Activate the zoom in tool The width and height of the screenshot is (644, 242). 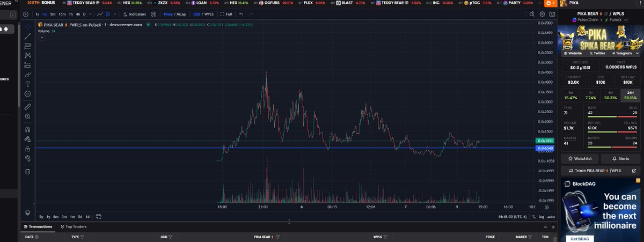pos(28,116)
